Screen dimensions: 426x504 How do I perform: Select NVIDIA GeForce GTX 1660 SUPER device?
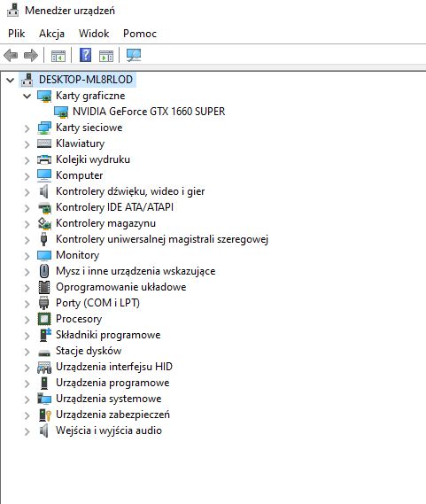[x=149, y=112]
